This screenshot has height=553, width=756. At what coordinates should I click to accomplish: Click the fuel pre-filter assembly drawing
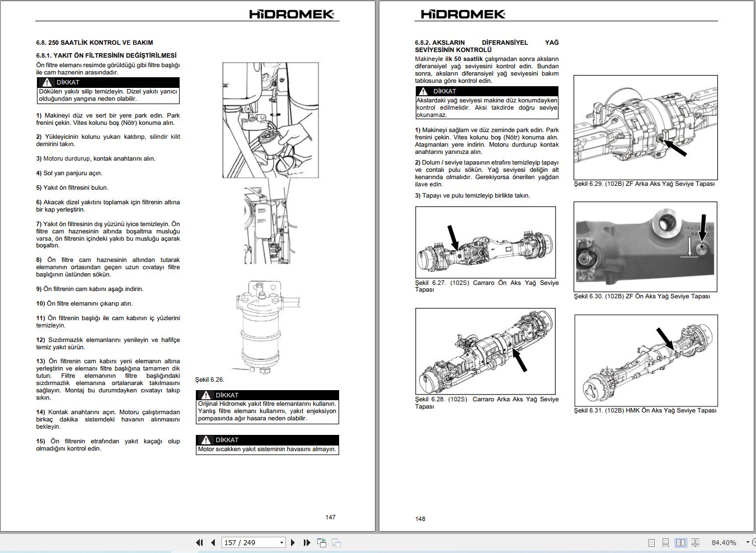tap(269, 327)
